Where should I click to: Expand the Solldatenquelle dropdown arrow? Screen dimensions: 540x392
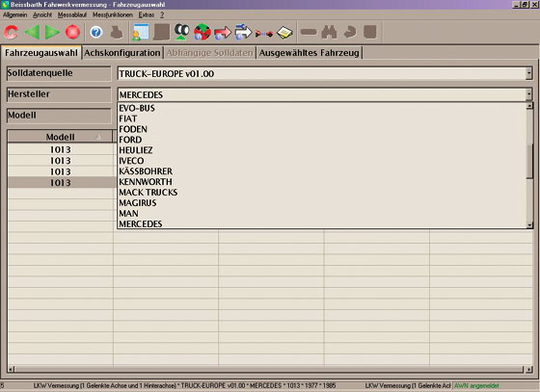coord(529,73)
